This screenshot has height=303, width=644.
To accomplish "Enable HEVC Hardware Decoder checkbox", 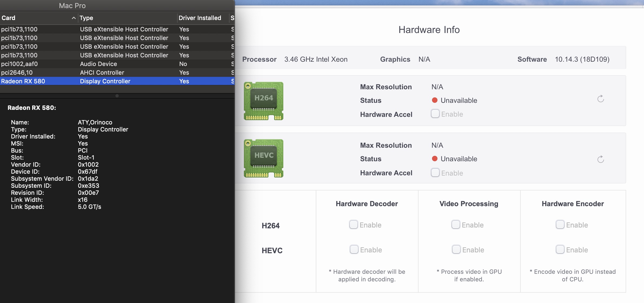I will point(354,249).
